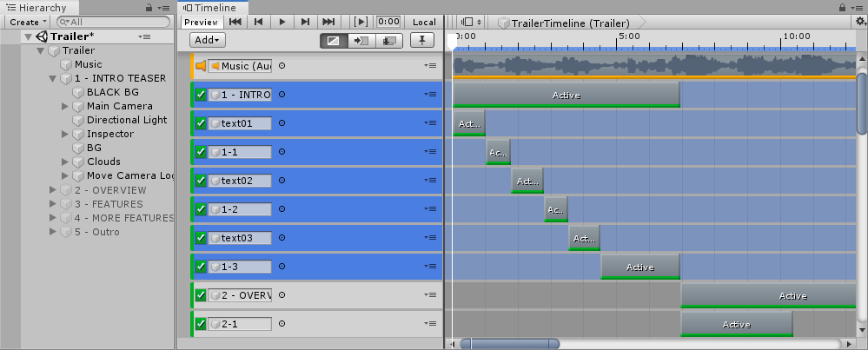Toggle the Preview button
Screen dimensions: 868x350
click(x=202, y=22)
